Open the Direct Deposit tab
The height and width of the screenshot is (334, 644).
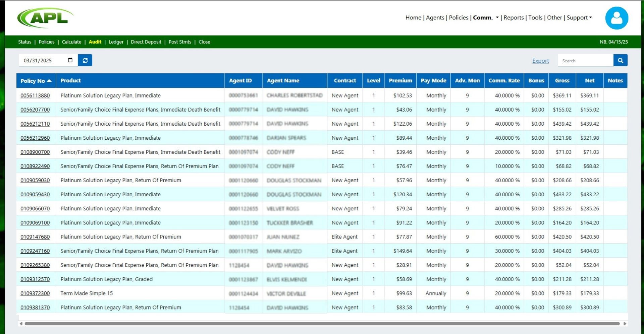(146, 42)
